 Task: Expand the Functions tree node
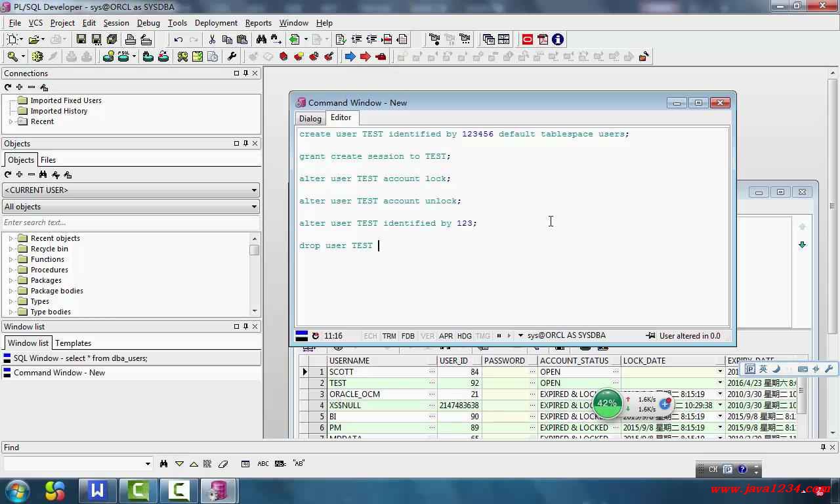click(10, 259)
